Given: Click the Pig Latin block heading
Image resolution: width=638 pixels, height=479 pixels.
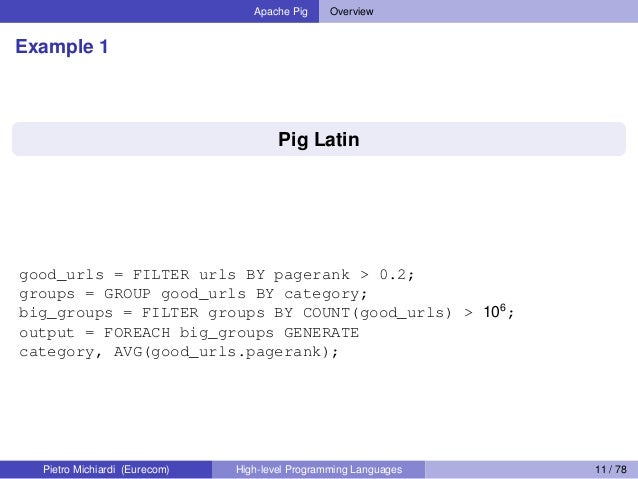Looking at the screenshot, I should coord(319,139).
